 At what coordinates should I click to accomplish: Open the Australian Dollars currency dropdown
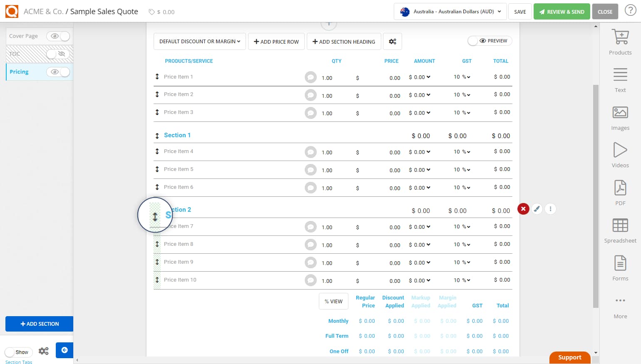450,11
